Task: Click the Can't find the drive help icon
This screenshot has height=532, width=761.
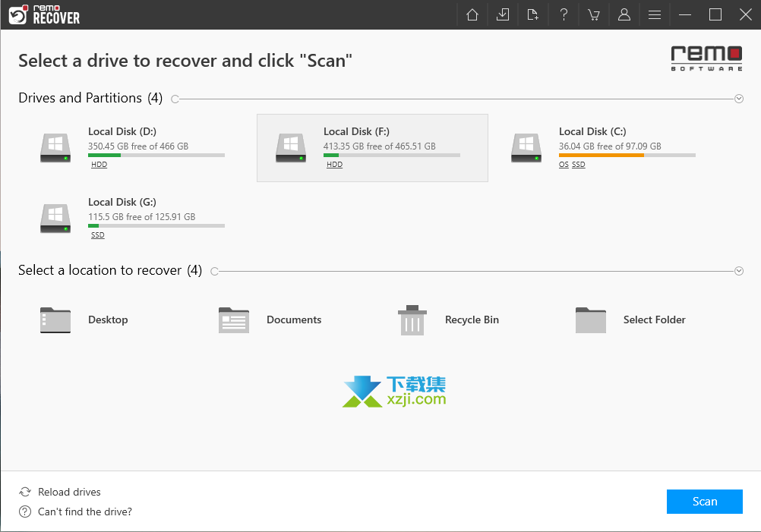Action: pyautogui.click(x=25, y=512)
